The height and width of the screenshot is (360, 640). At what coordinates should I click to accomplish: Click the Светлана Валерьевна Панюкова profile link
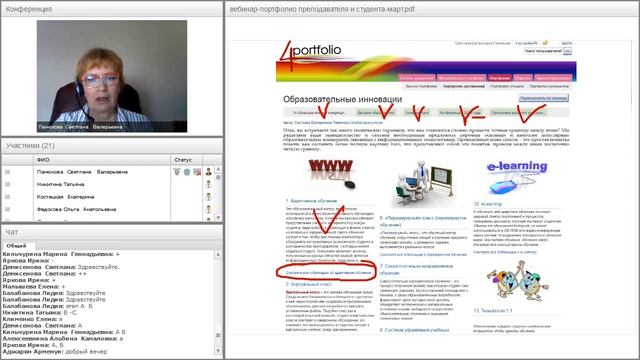[x=482, y=43]
